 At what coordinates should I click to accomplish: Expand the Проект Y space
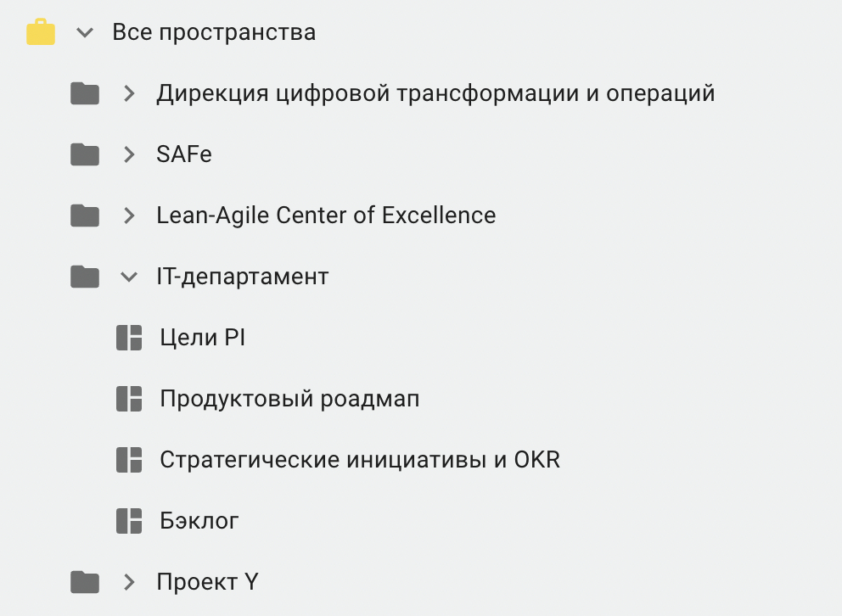click(129, 582)
